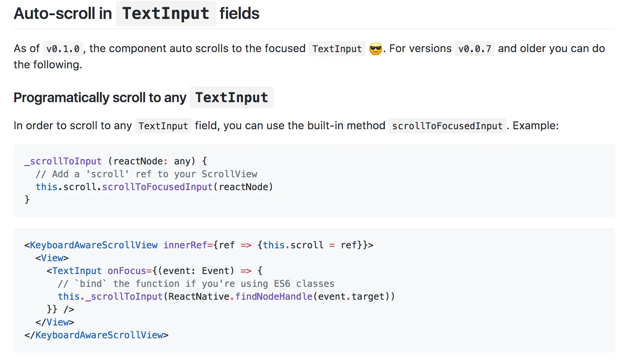Screen dimensions: 639x364
Task: Click the scrollToFocusedInput inline code in paragraph
Action: [447, 126]
